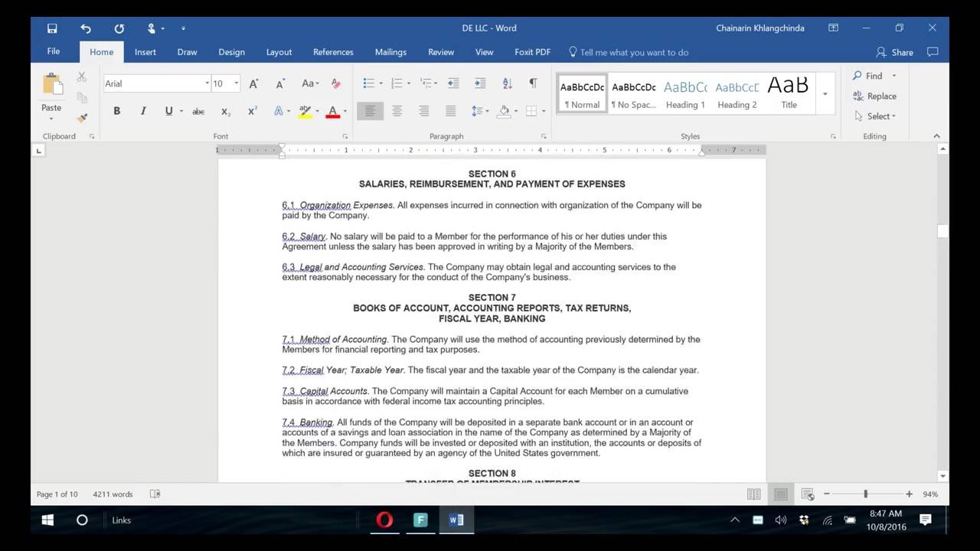The image size is (980, 551).
Task: Open multilevel list options
Action: 426,83
